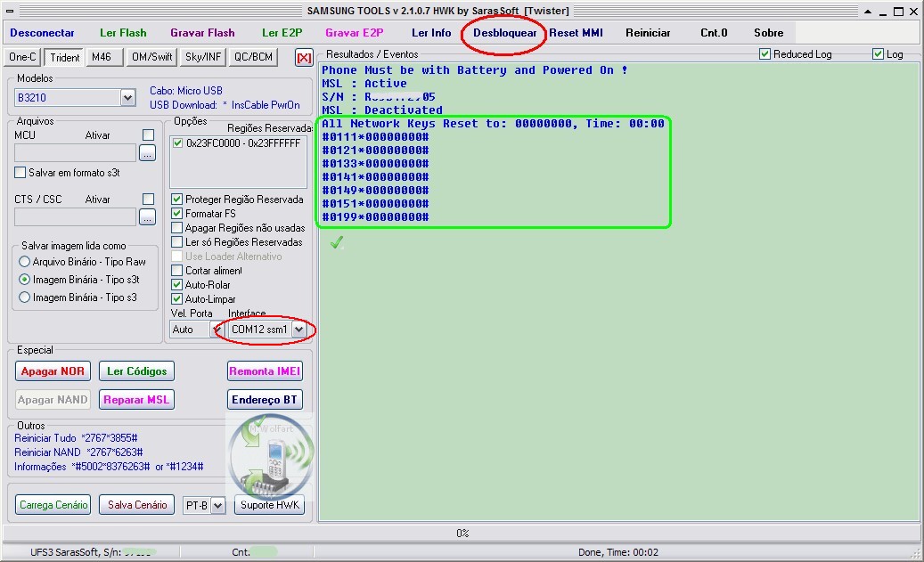Switch to the QC/BCM tab
The height and width of the screenshot is (562, 924).
coord(253,57)
